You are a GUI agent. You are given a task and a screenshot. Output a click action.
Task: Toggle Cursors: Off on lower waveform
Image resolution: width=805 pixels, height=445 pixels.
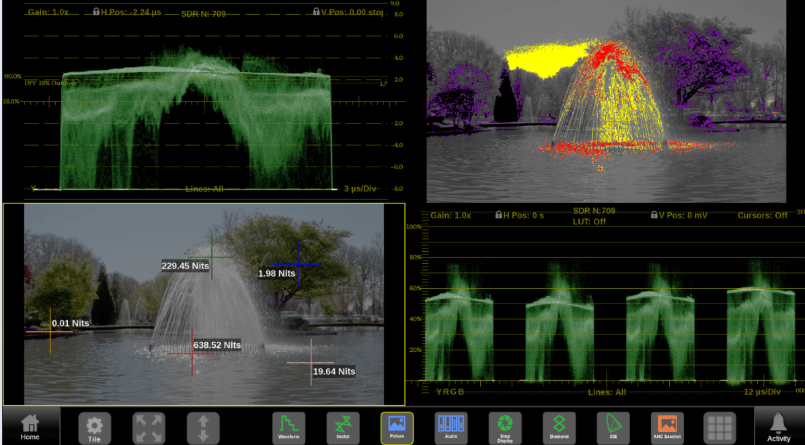click(761, 215)
